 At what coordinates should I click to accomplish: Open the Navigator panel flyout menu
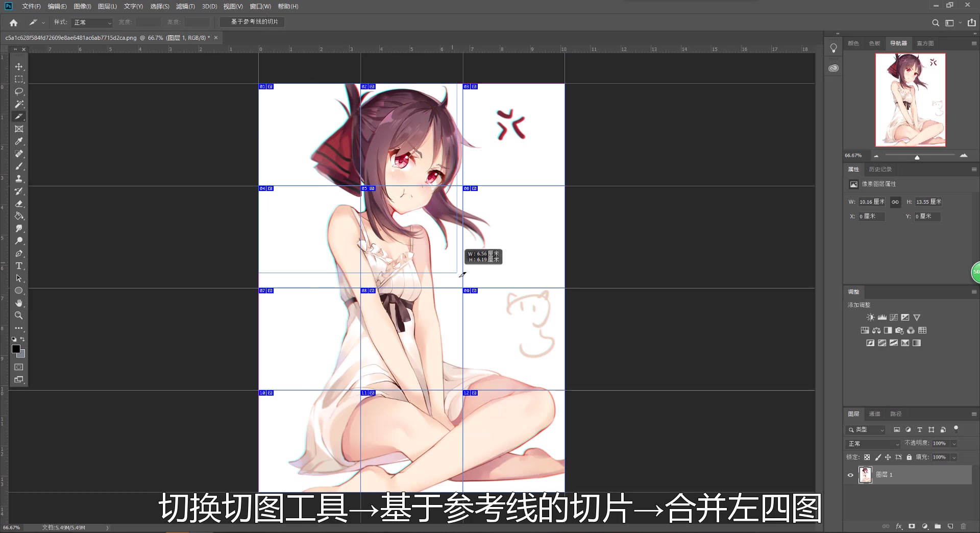click(974, 43)
